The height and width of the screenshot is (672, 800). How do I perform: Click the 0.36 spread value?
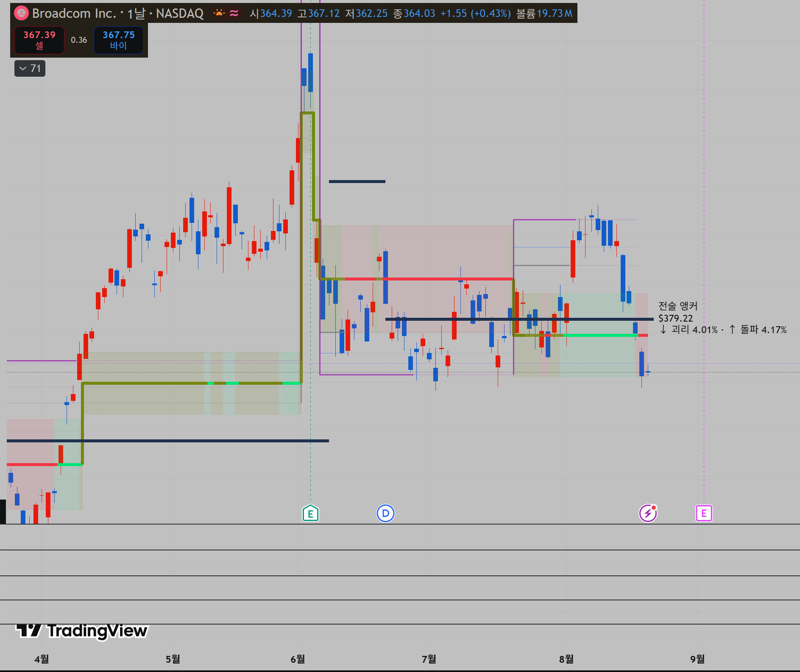point(79,40)
